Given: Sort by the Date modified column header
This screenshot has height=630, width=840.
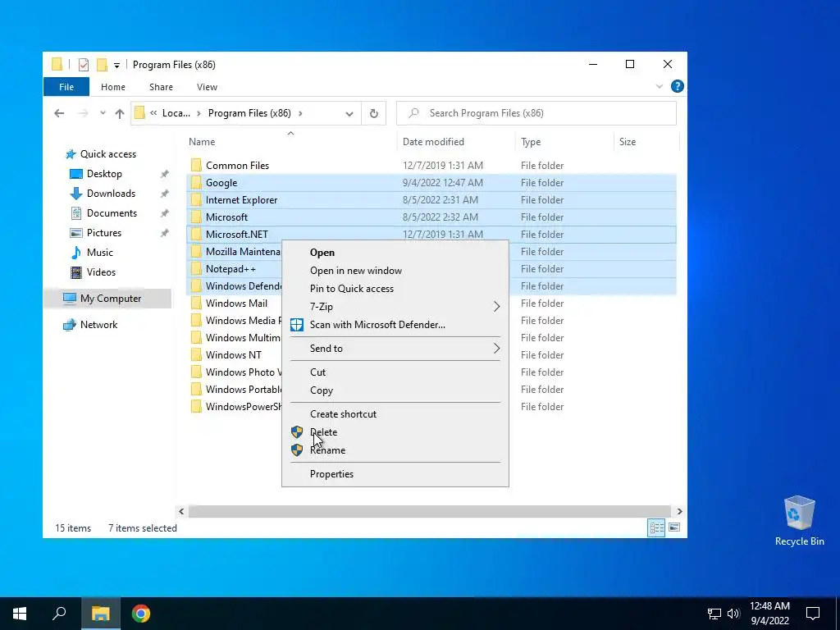Looking at the screenshot, I should [433, 142].
